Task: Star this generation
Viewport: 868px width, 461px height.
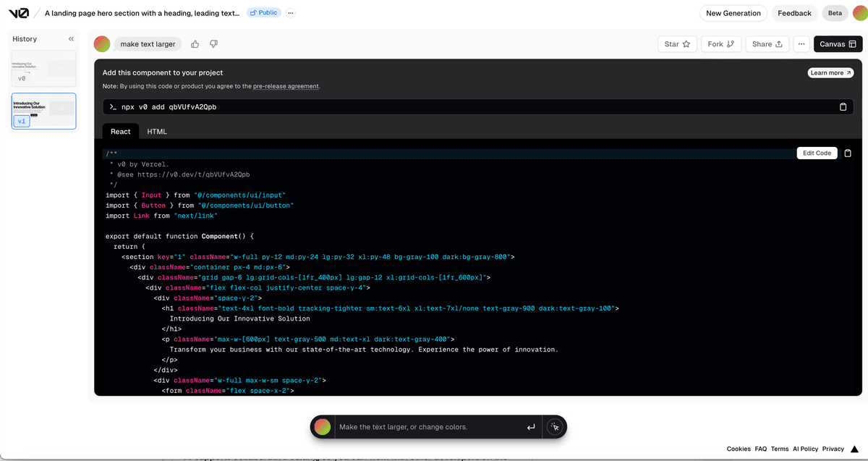Action: [677, 44]
